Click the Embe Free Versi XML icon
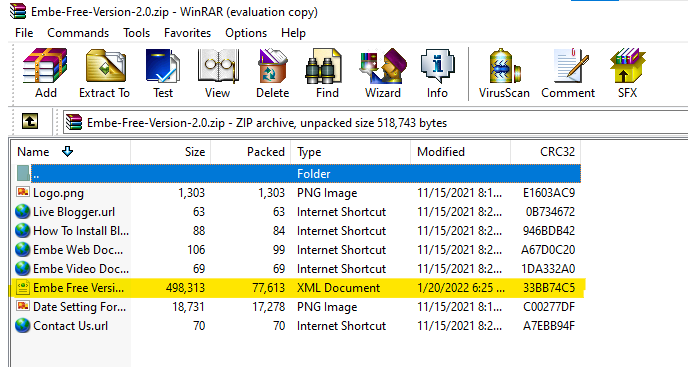This screenshot has height=367, width=688. click(23, 288)
